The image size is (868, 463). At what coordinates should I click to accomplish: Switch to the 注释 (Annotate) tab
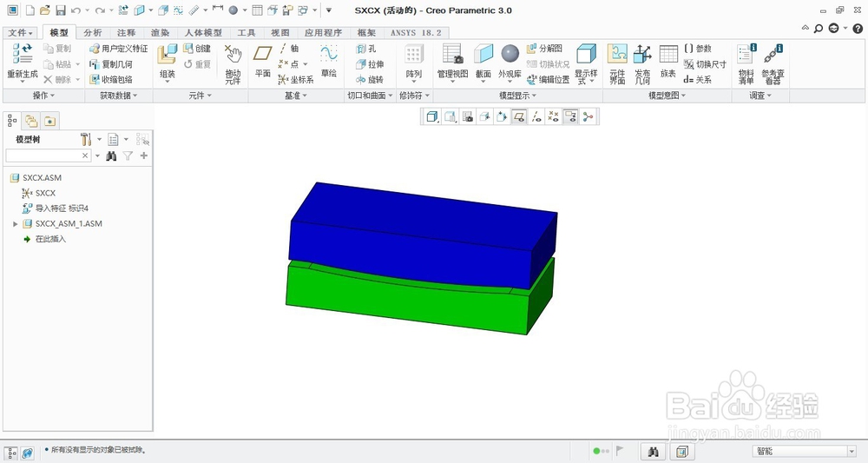click(x=126, y=33)
